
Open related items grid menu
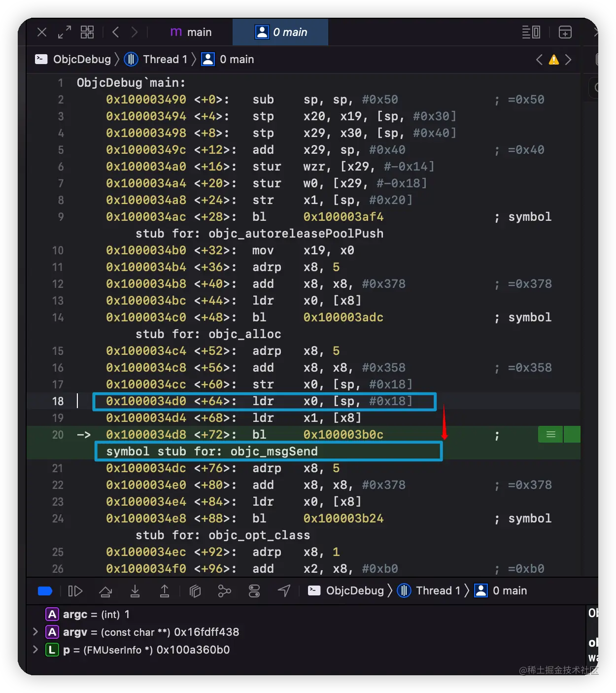pyautogui.click(x=87, y=33)
